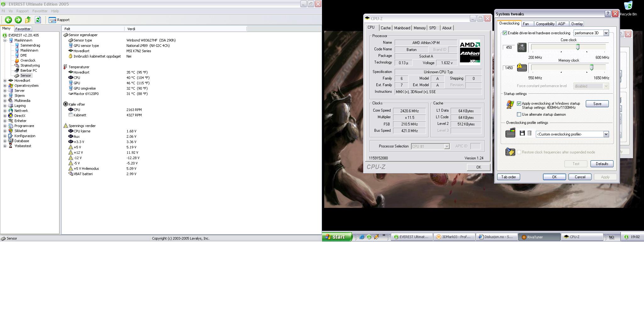644x322 pixels.
Task: Delete the overclocking profile with the trash icon
Action: coord(530,133)
